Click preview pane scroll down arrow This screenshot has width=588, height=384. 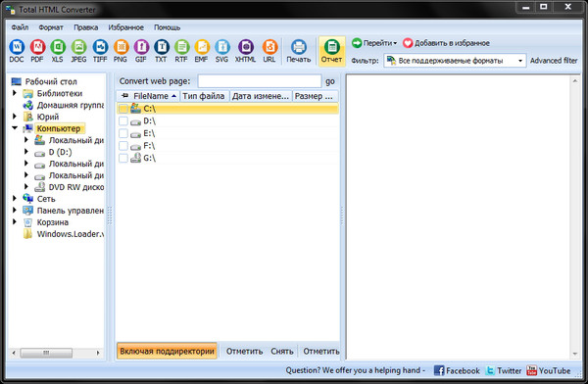[575, 354]
